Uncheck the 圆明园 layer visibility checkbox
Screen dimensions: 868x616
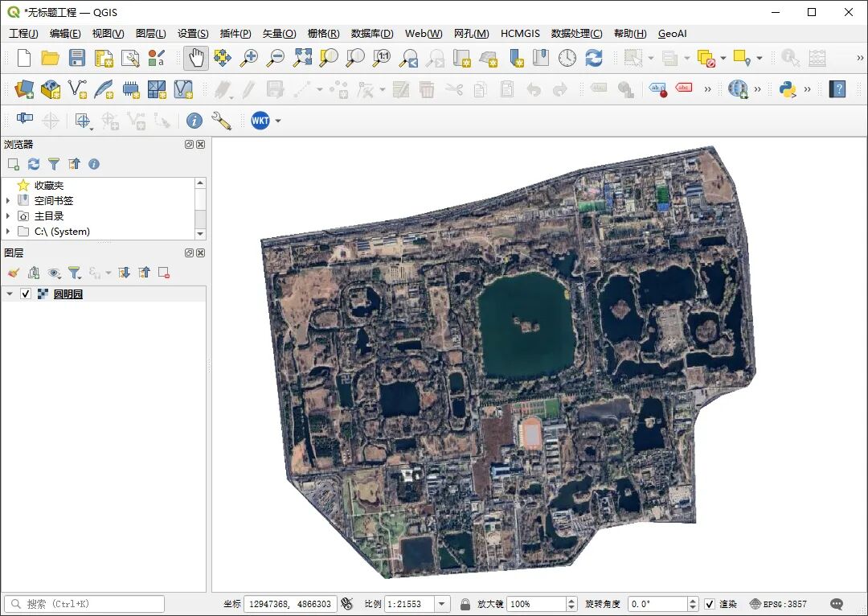pyautogui.click(x=26, y=294)
